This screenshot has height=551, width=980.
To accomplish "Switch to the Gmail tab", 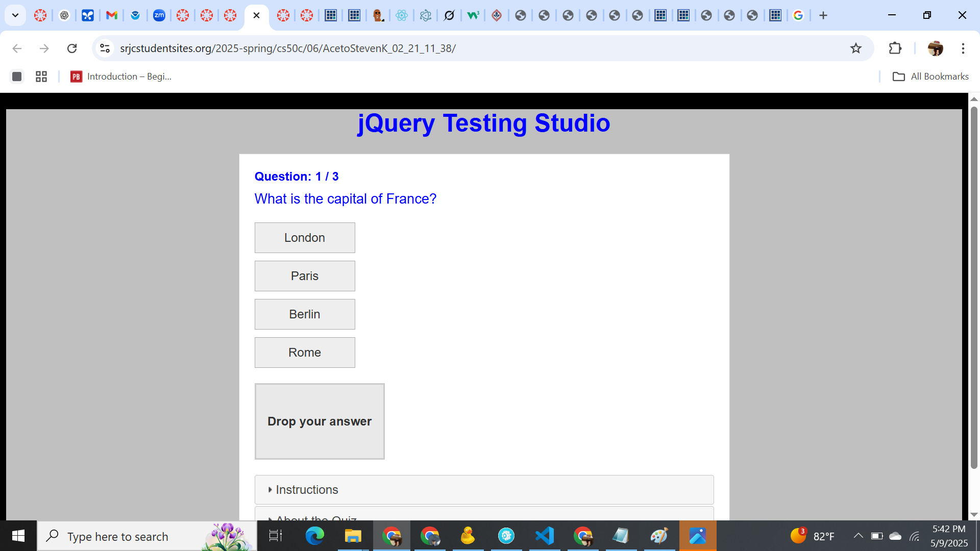I will coord(111,15).
